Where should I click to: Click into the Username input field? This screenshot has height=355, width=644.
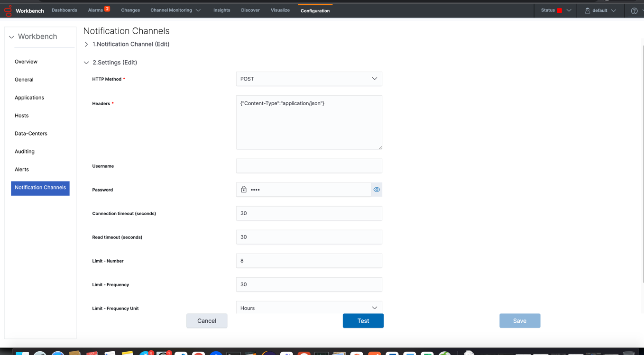coord(309,166)
